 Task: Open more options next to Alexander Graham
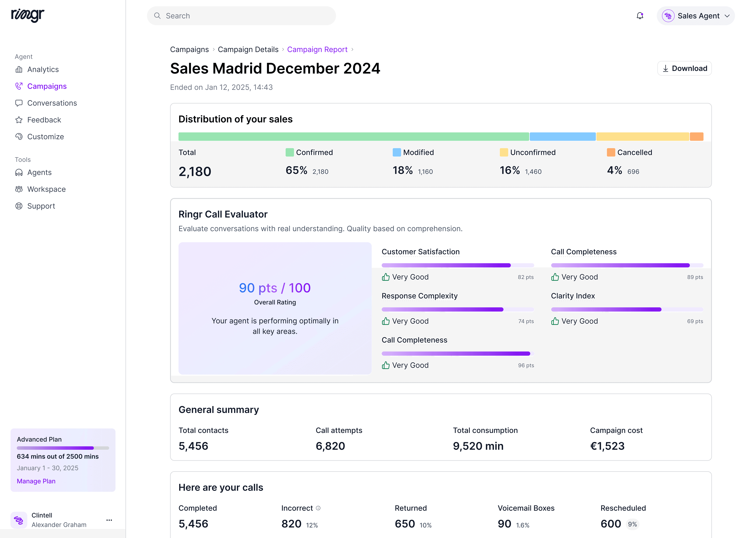(109, 520)
